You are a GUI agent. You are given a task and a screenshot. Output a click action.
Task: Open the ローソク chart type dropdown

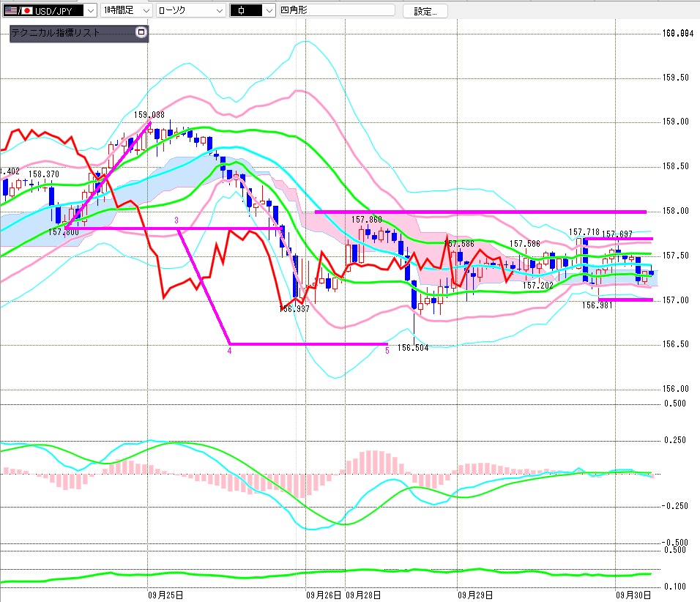190,11
